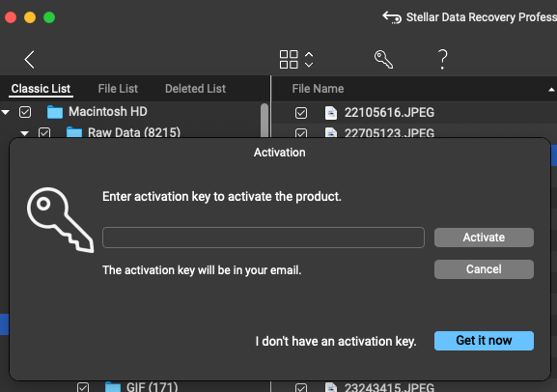Image resolution: width=557 pixels, height=392 pixels.
Task: Toggle the File Name sort arrow
Action: (x=551, y=90)
